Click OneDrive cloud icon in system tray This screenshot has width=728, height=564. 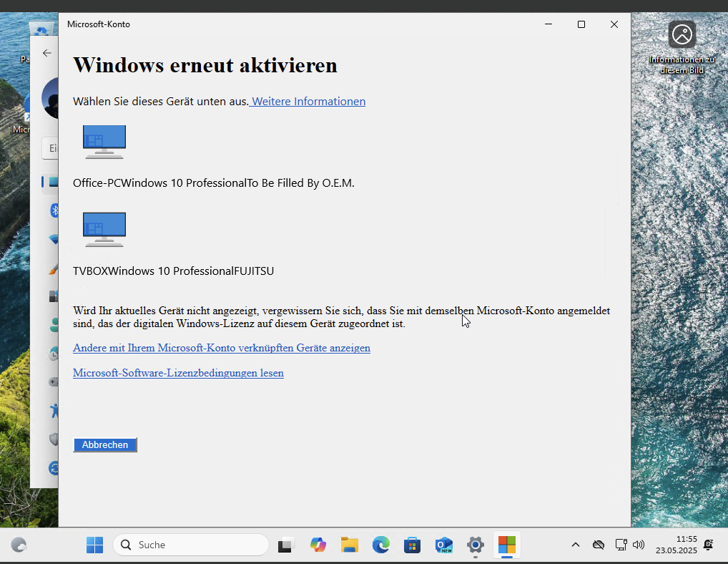(599, 545)
